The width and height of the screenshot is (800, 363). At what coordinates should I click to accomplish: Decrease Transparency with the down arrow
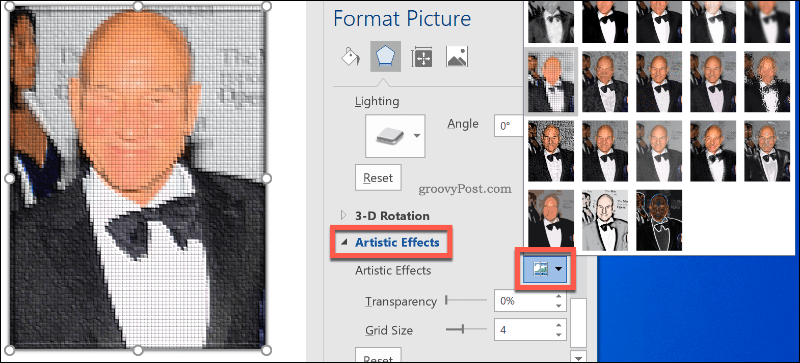(x=559, y=306)
